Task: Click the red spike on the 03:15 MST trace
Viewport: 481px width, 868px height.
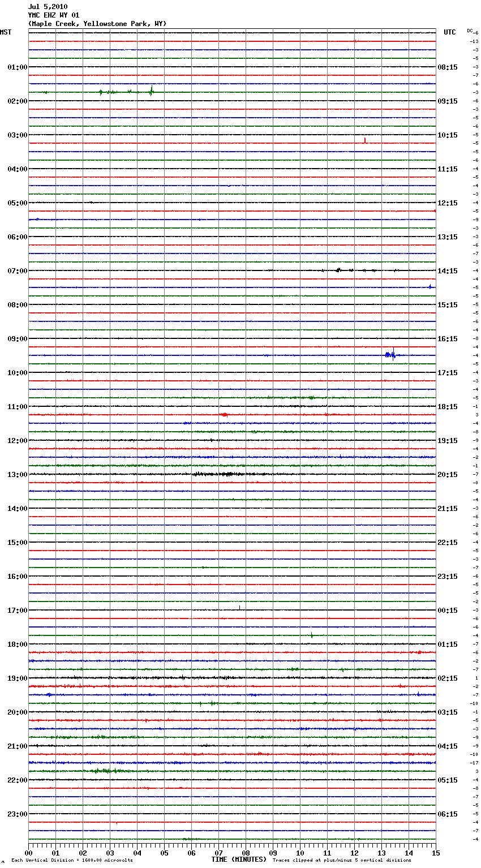Action: click(x=365, y=140)
